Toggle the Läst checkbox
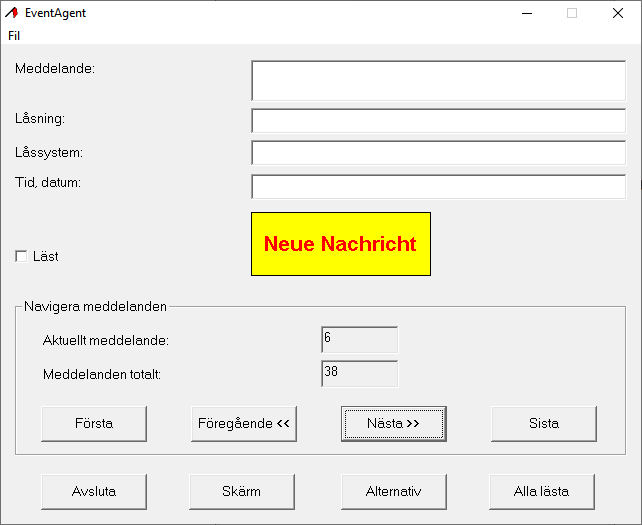 click(21, 257)
